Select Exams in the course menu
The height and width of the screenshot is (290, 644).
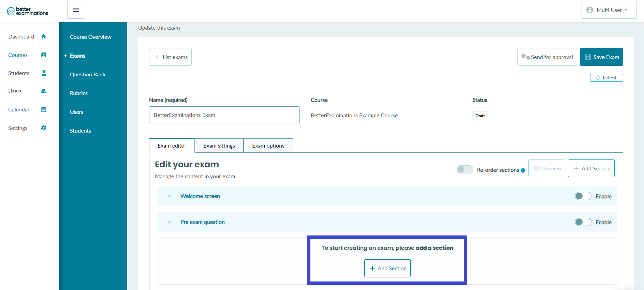(x=78, y=56)
